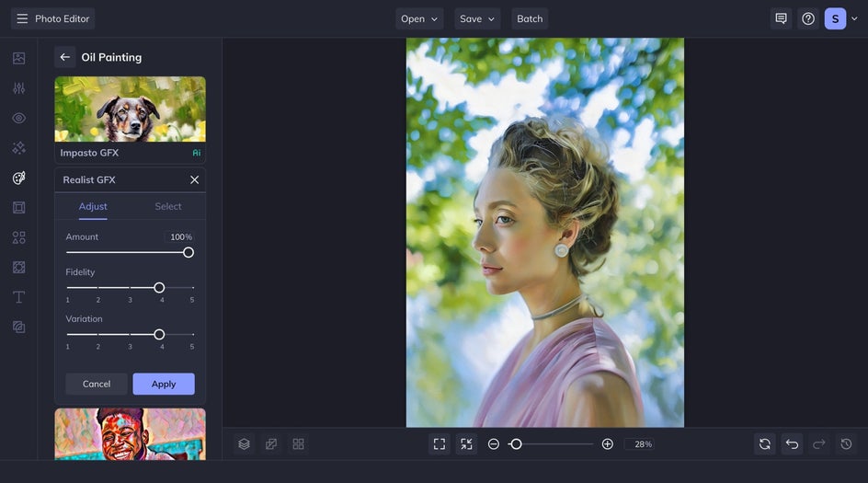Click the actual-size collapse arrows icon
Image resolution: width=868 pixels, height=483 pixels.
coord(467,444)
